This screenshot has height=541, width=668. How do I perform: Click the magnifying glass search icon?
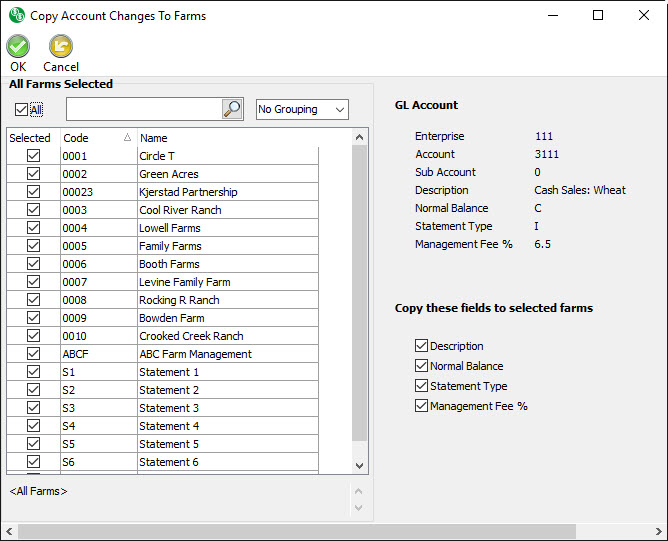point(232,109)
